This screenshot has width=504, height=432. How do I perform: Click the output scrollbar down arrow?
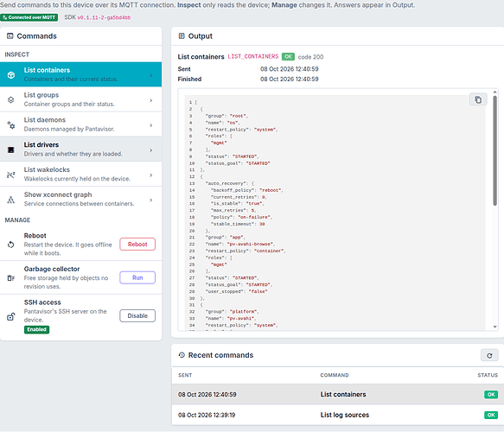point(495,327)
